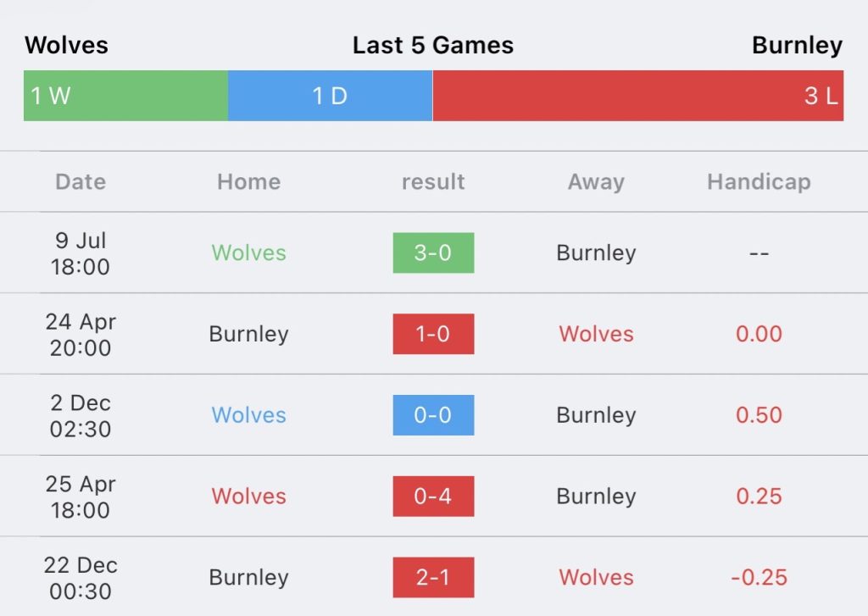The height and width of the screenshot is (616, 868).
Task: Tap the red 0-4 result badge
Action: pyautogui.click(x=433, y=496)
